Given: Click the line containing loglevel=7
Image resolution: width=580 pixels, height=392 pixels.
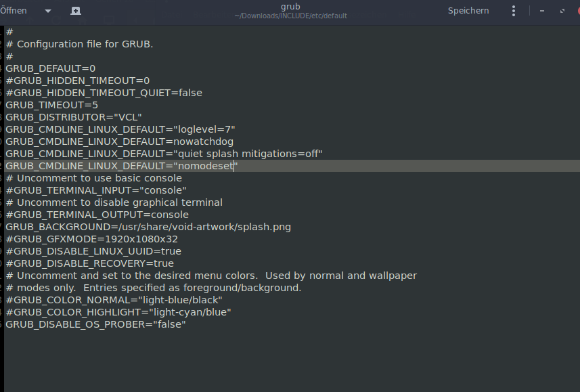Looking at the screenshot, I should click(x=120, y=129).
